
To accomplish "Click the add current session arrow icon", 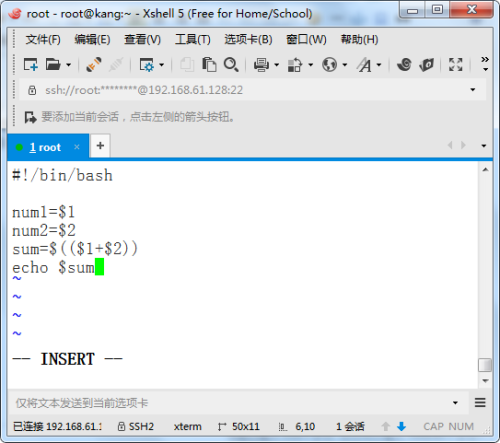I will coord(30,117).
